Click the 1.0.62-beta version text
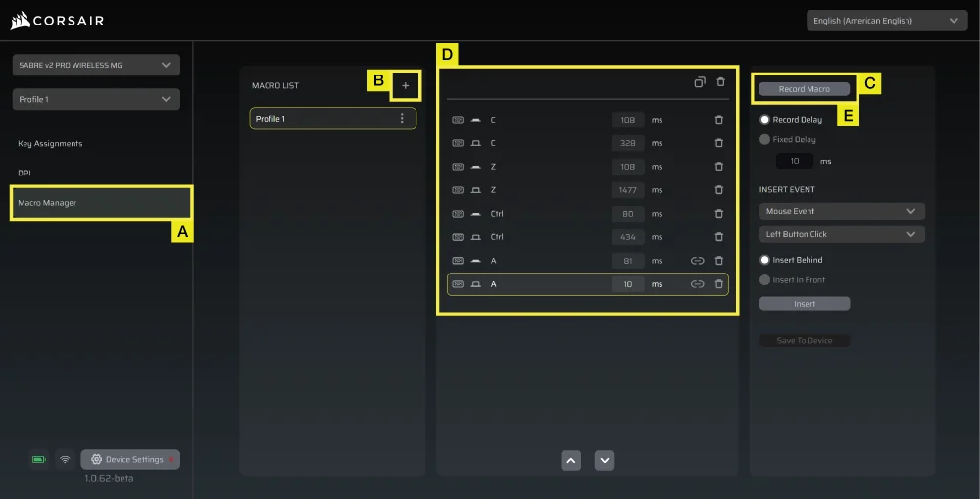980x499 pixels. tap(109, 479)
